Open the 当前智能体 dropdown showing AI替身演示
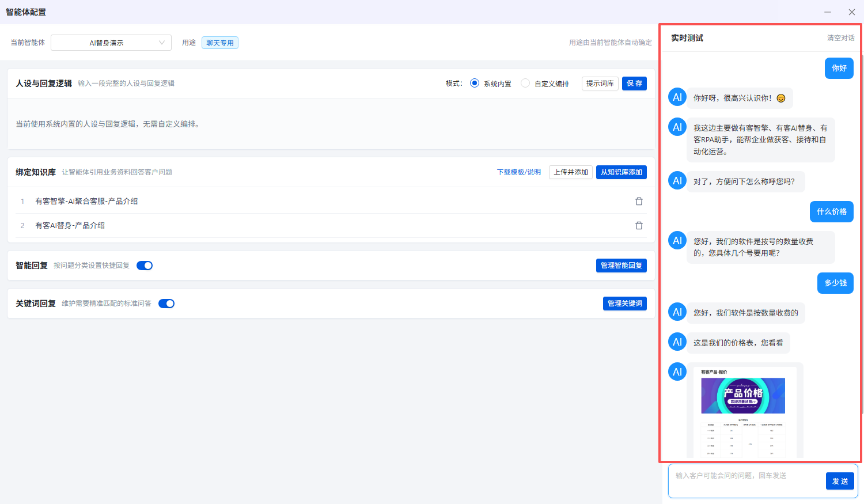 click(x=111, y=43)
